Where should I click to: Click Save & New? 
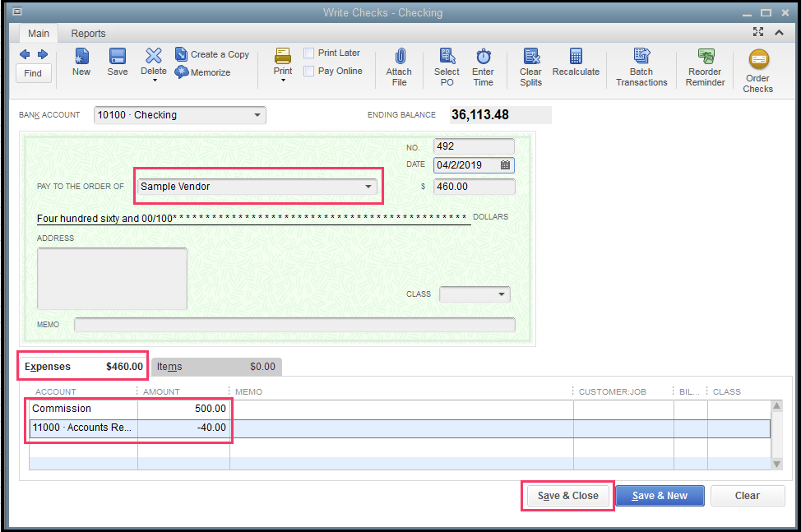pos(660,496)
